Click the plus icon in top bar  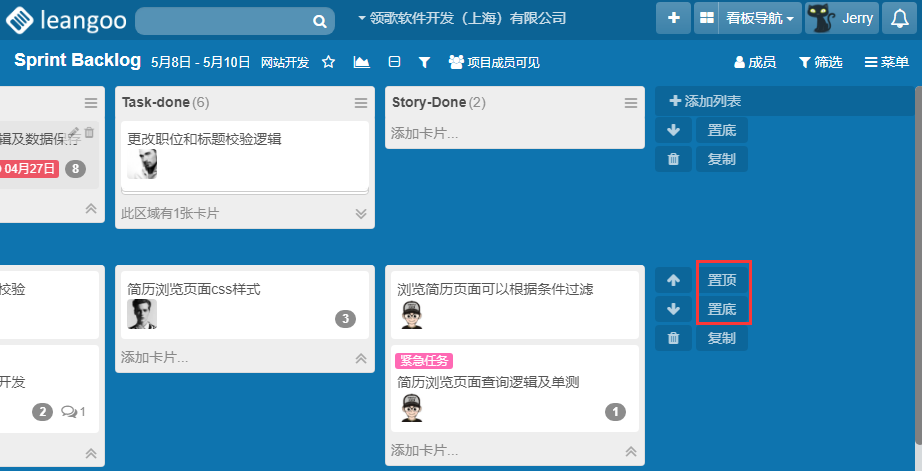[673, 18]
